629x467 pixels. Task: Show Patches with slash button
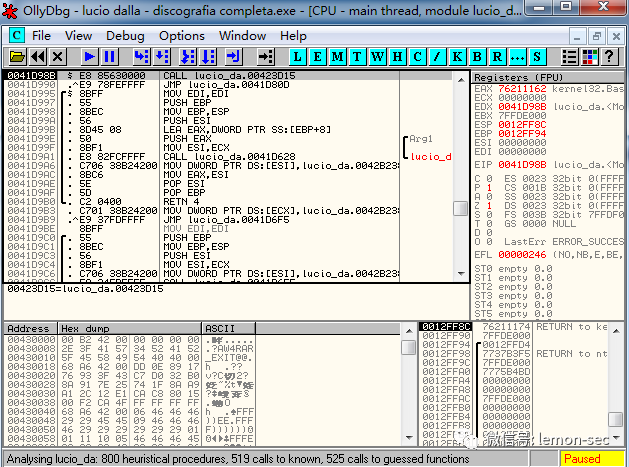point(437,57)
